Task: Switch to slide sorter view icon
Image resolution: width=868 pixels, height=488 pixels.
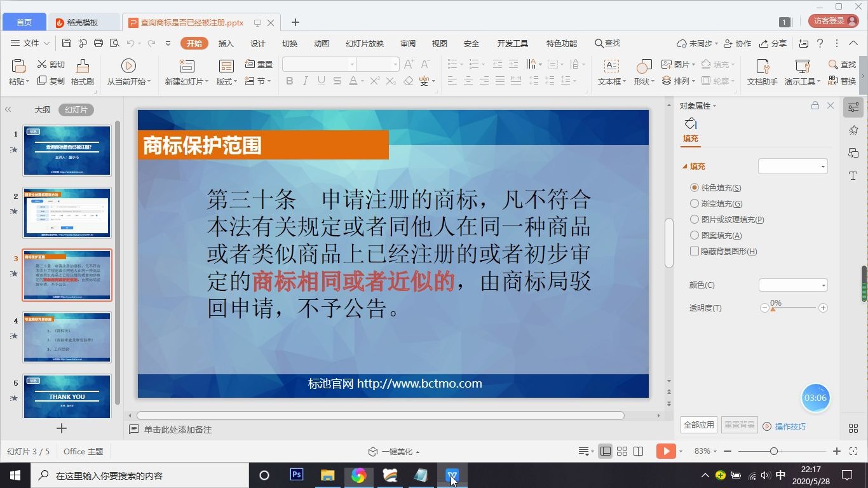Action: point(622,451)
